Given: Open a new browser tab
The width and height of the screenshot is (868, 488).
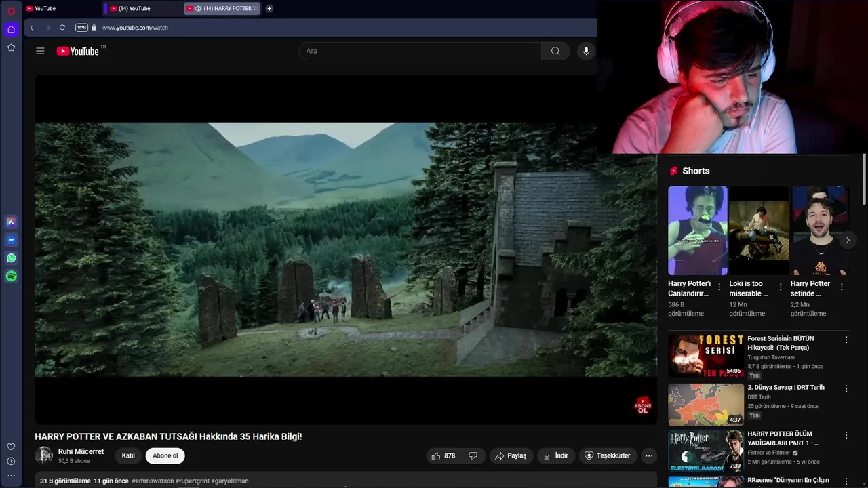Looking at the screenshot, I should pos(269,9).
